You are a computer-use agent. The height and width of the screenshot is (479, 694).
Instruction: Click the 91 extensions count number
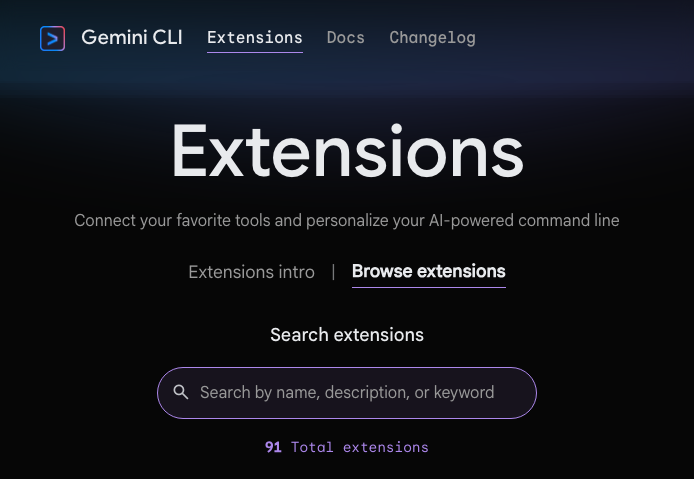point(273,447)
